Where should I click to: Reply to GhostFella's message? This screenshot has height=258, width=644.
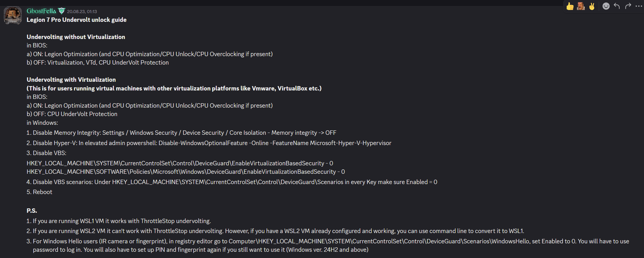pyautogui.click(x=617, y=6)
